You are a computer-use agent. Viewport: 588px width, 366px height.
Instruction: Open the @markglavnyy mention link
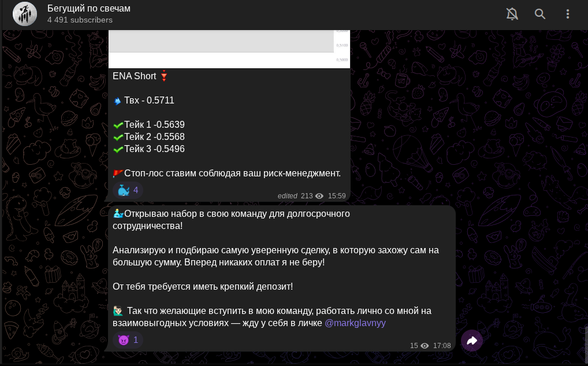tap(355, 323)
